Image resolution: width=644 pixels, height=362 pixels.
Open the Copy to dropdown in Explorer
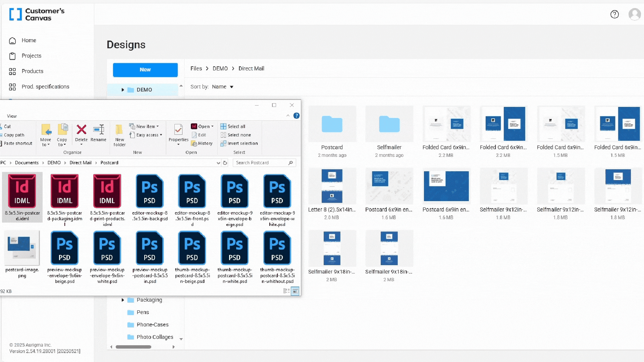62,135
